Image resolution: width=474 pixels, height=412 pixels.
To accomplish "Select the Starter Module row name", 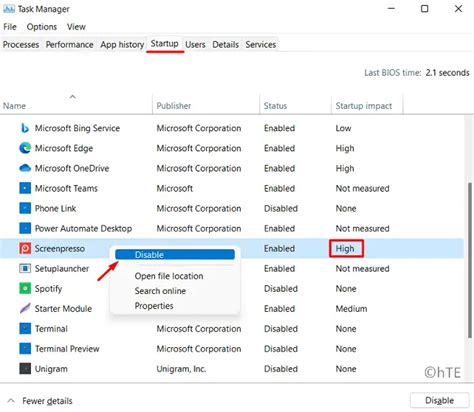I will 63,309.
